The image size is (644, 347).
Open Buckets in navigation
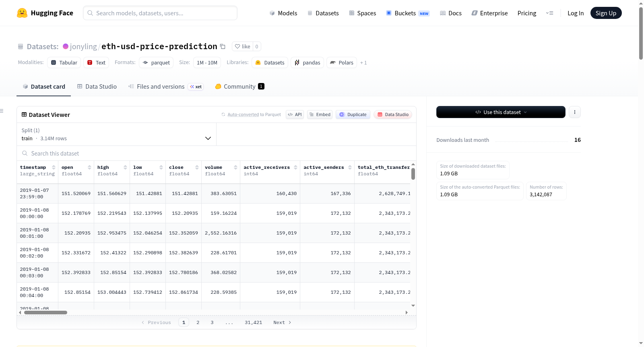pos(408,13)
